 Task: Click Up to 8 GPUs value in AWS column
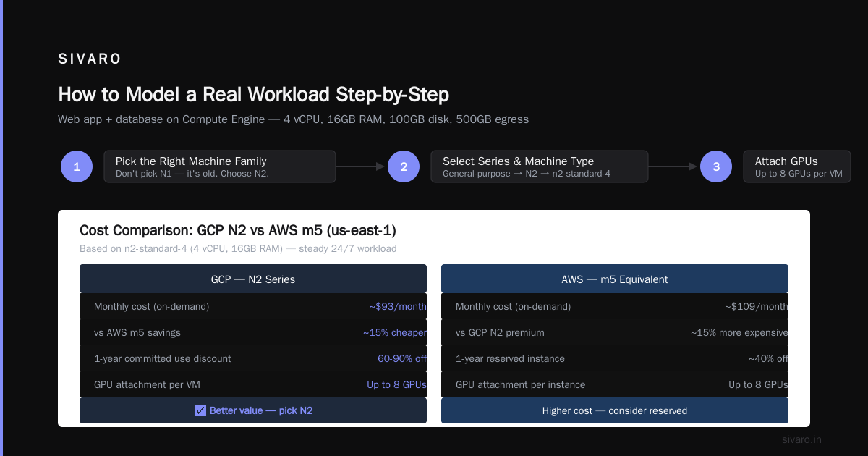point(758,384)
